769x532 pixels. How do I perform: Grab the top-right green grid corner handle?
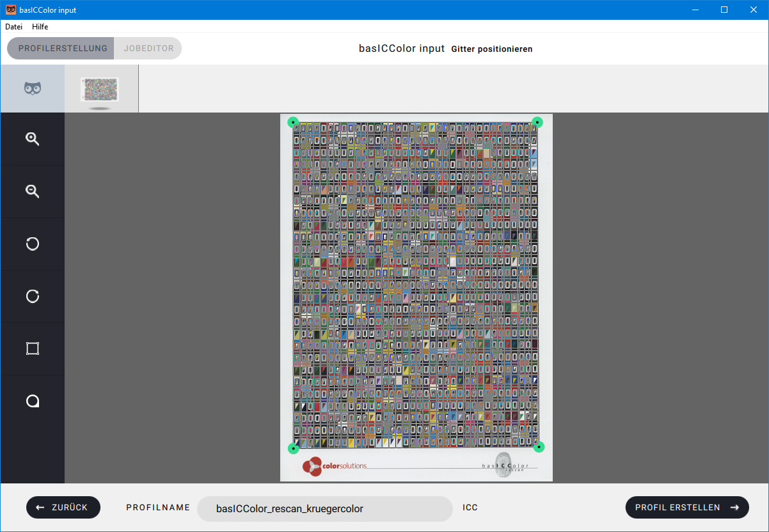tap(538, 121)
